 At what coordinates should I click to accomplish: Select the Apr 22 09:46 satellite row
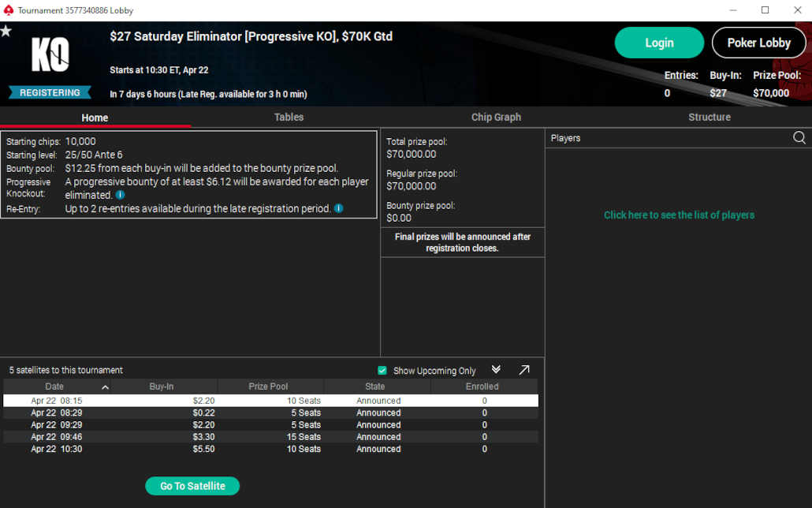271,437
